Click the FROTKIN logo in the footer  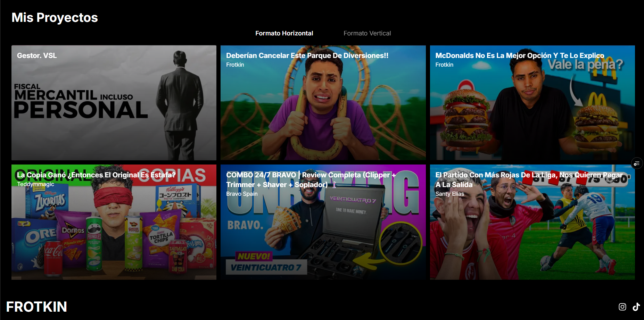tap(36, 307)
